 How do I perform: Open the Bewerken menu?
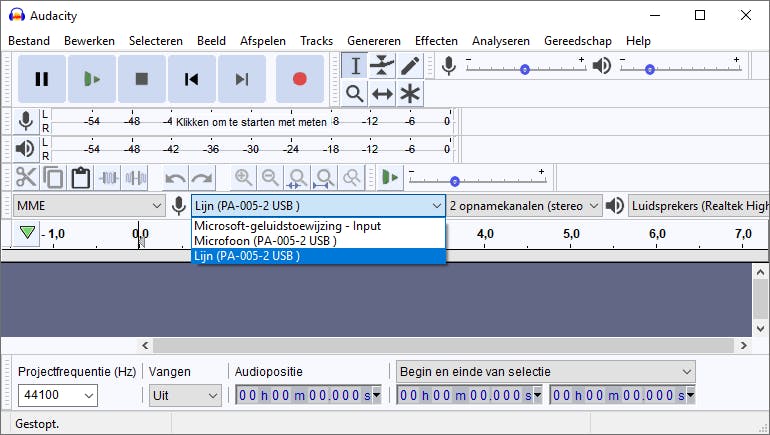tap(89, 41)
